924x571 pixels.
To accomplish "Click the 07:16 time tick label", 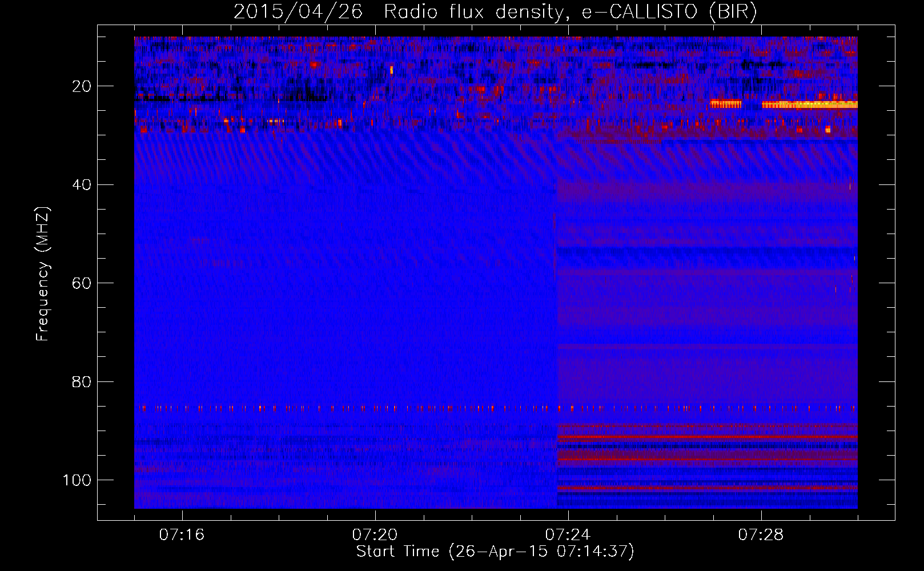I will (x=182, y=535).
